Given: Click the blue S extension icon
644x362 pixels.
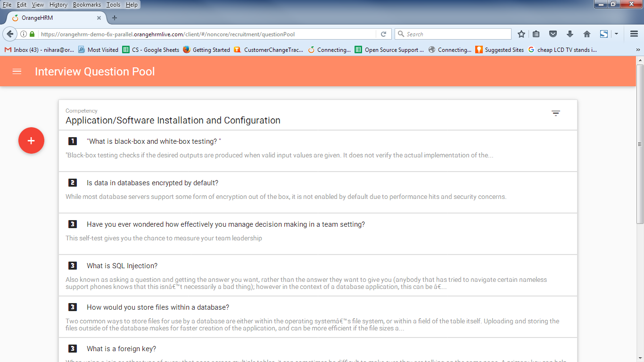Looking at the screenshot, I should point(604,34).
